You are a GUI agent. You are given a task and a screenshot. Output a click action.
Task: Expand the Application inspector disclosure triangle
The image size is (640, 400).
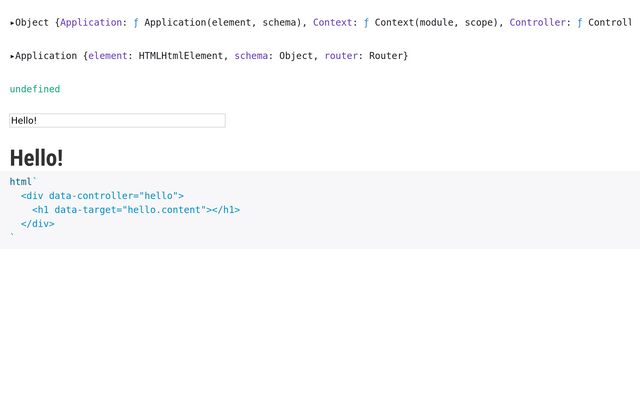12,56
